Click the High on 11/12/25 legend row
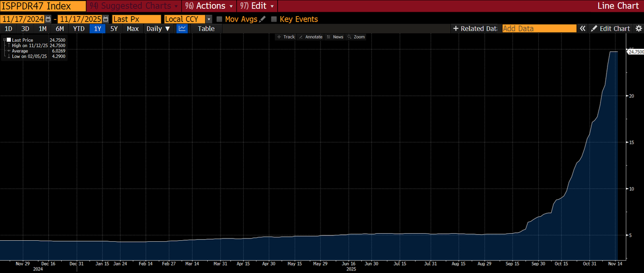This screenshot has width=644, height=273. [34, 46]
